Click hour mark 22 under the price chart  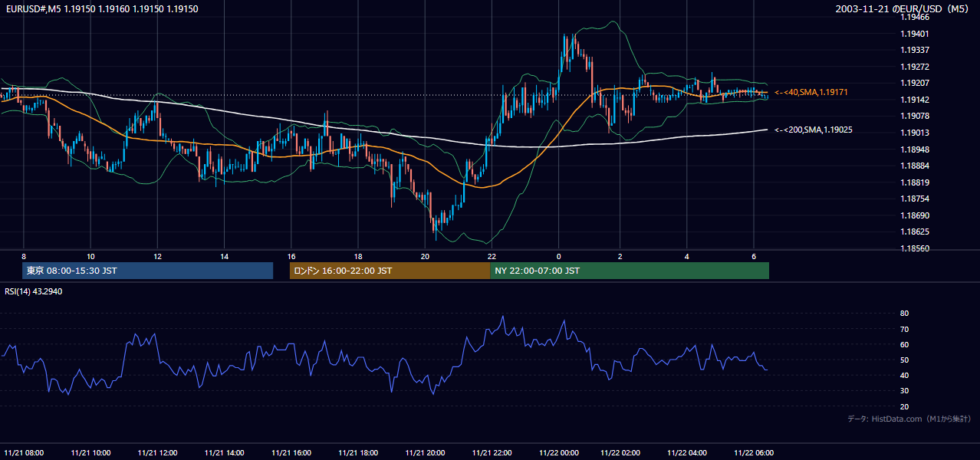coord(492,256)
